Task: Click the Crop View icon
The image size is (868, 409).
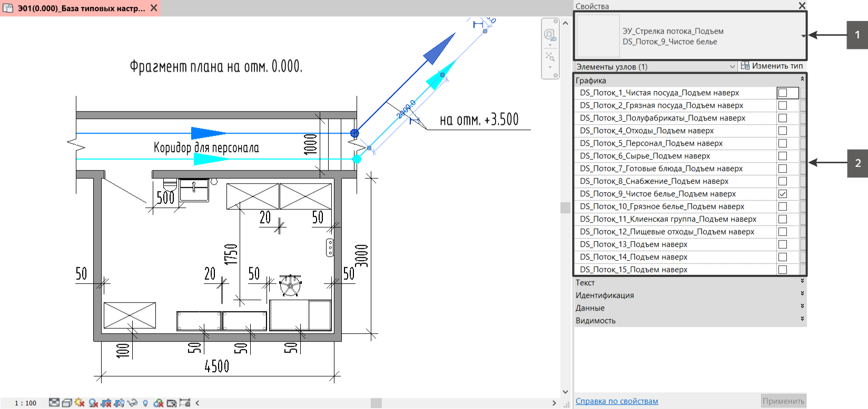Action: (106, 403)
